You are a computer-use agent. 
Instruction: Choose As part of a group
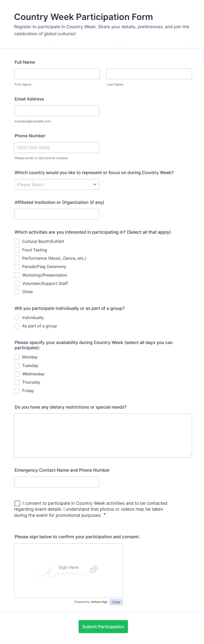click(x=17, y=326)
